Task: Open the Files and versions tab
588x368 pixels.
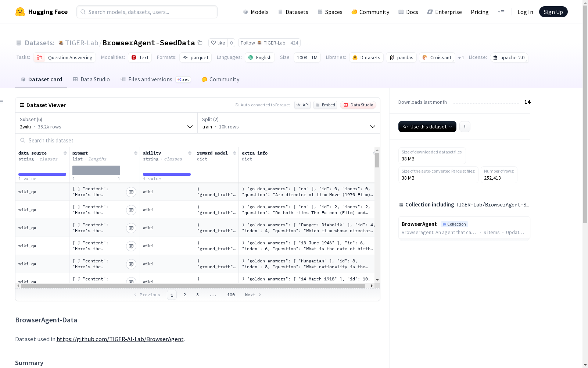Action: point(155,79)
